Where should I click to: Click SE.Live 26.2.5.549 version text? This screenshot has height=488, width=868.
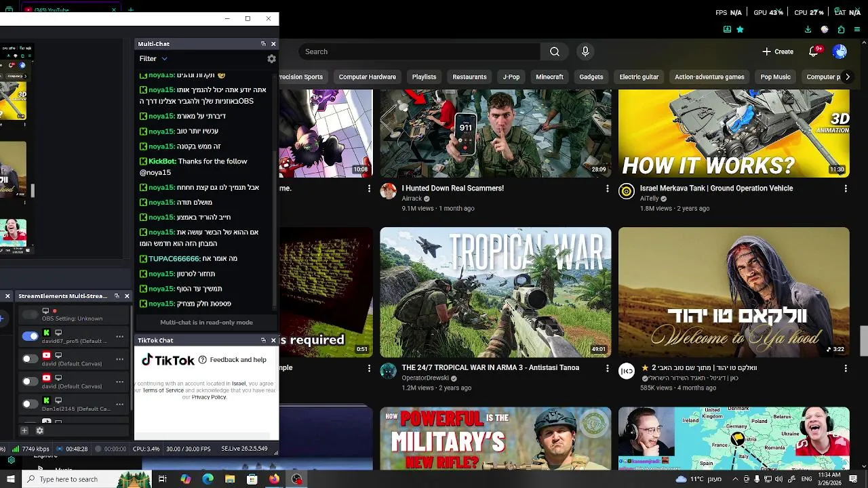tap(244, 449)
